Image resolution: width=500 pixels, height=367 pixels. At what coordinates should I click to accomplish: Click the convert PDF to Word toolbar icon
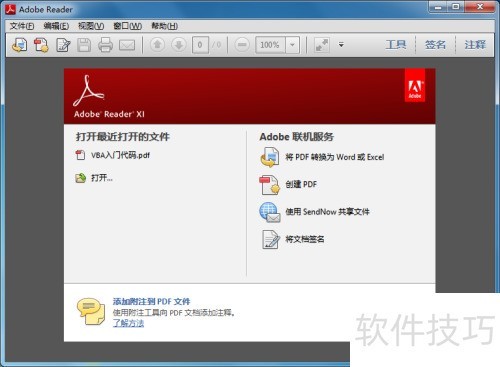(x=20, y=45)
